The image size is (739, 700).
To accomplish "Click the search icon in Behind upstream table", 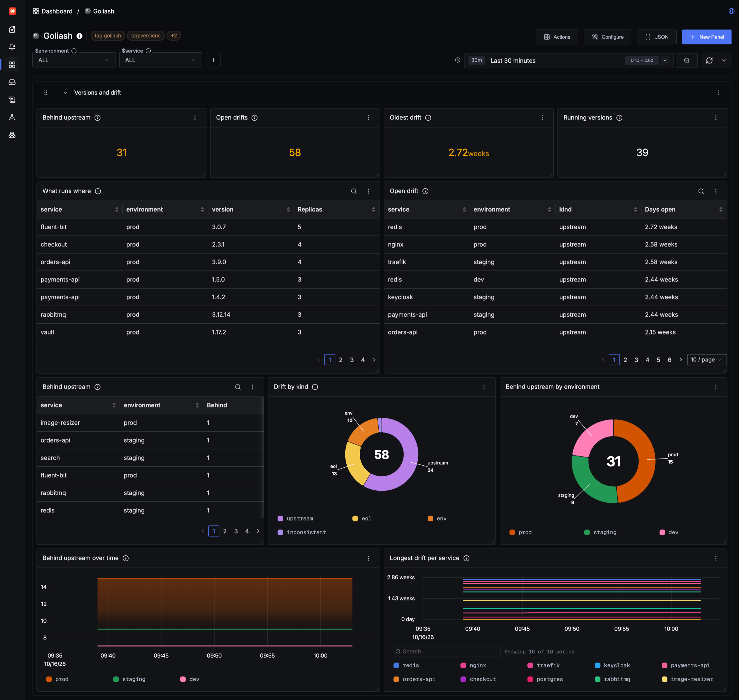I will click(237, 387).
